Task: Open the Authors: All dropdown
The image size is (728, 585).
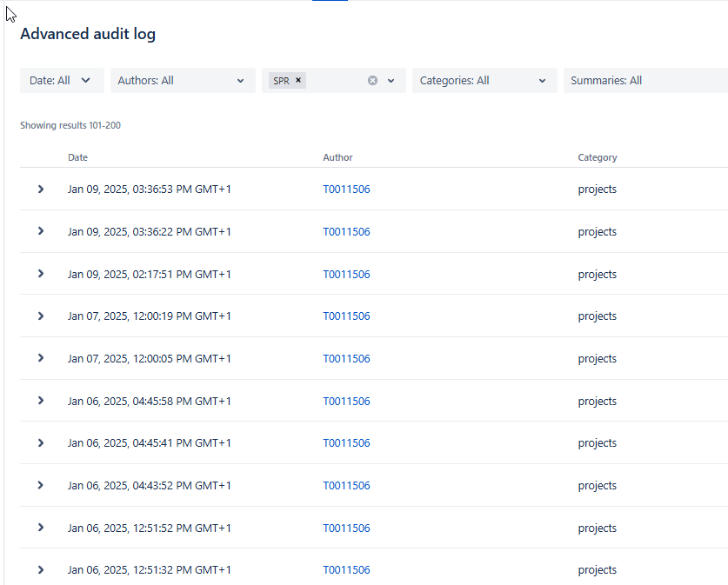Action: 183,80
